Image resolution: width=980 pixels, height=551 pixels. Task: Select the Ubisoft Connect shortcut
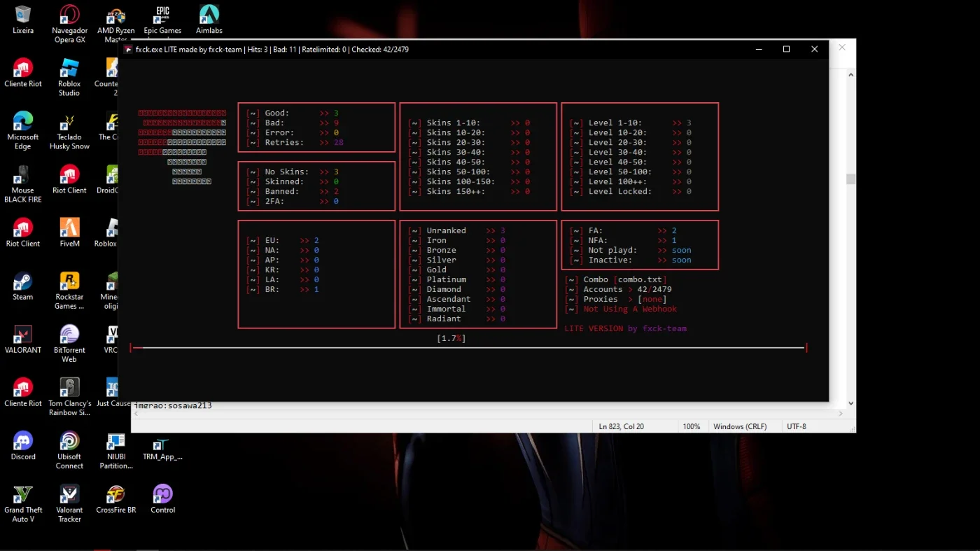69,450
